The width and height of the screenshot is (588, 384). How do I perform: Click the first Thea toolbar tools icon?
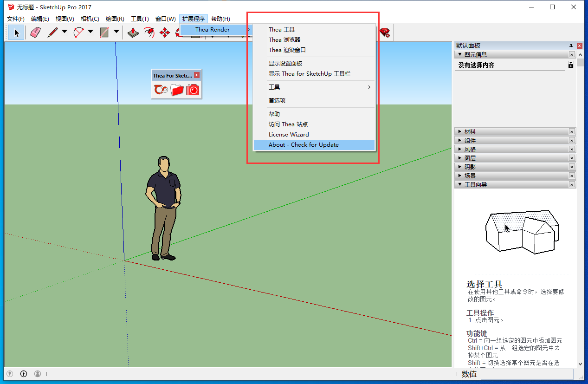(x=161, y=90)
